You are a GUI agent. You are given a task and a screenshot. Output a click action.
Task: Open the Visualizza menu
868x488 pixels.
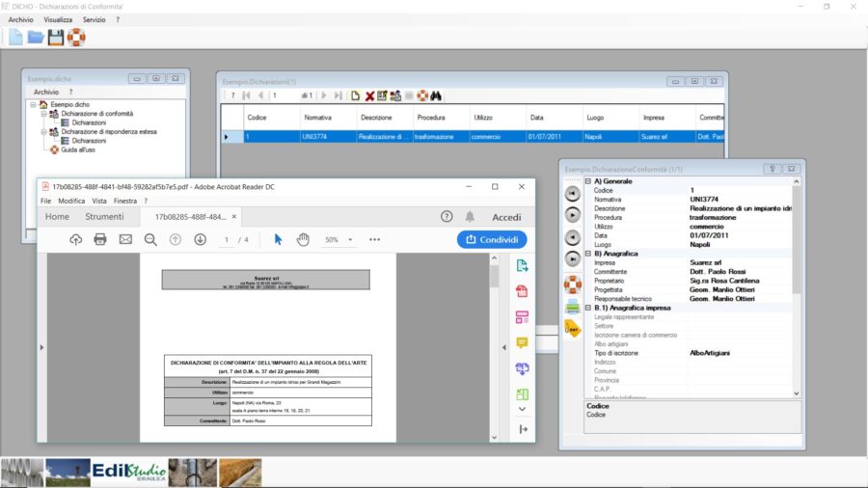58,19
